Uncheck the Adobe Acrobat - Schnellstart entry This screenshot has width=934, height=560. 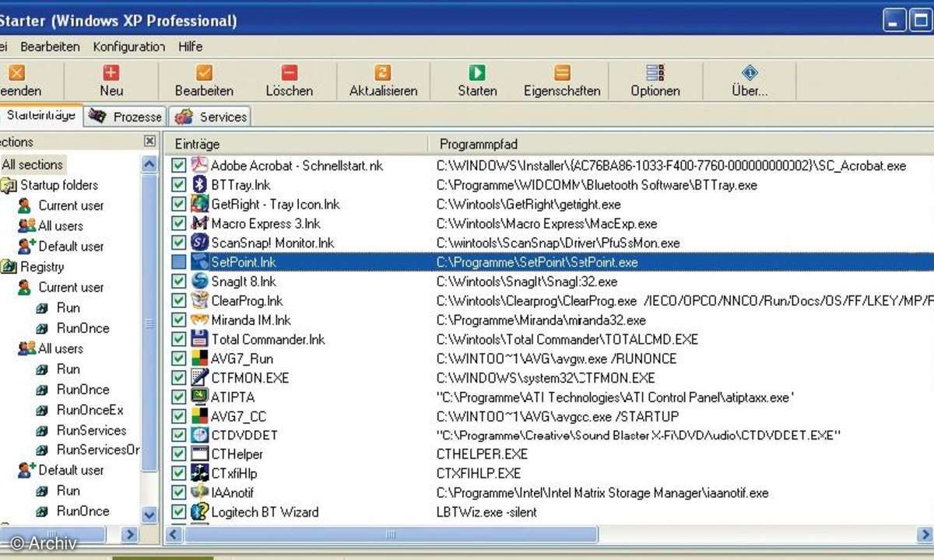point(179,166)
